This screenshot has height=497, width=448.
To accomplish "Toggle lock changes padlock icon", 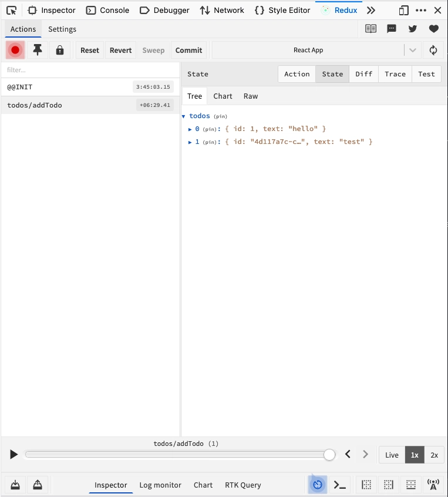I will click(59, 50).
